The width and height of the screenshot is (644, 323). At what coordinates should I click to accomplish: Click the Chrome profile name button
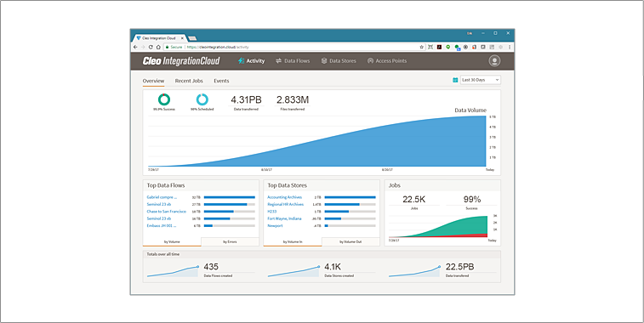pos(470,33)
